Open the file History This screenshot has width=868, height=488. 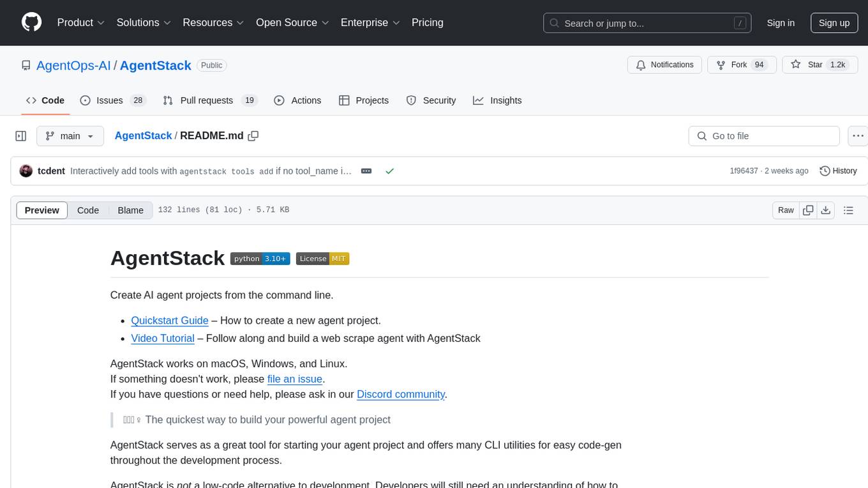[838, 171]
